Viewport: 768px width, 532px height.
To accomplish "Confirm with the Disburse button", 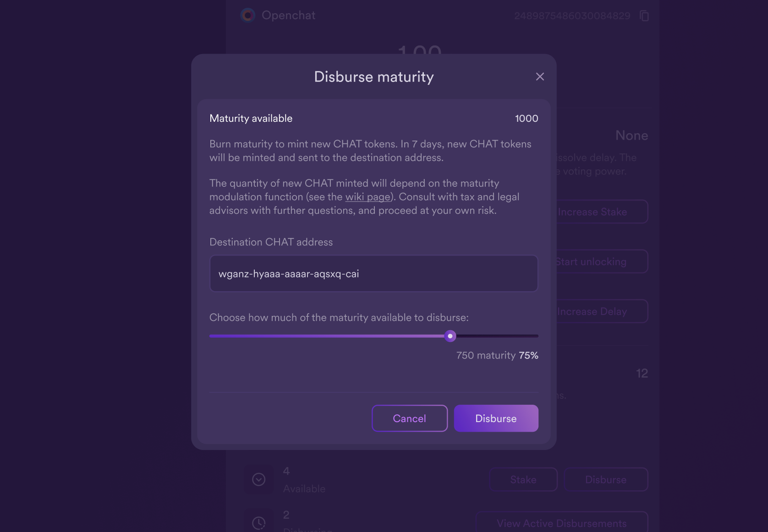I will coord(496,418).
